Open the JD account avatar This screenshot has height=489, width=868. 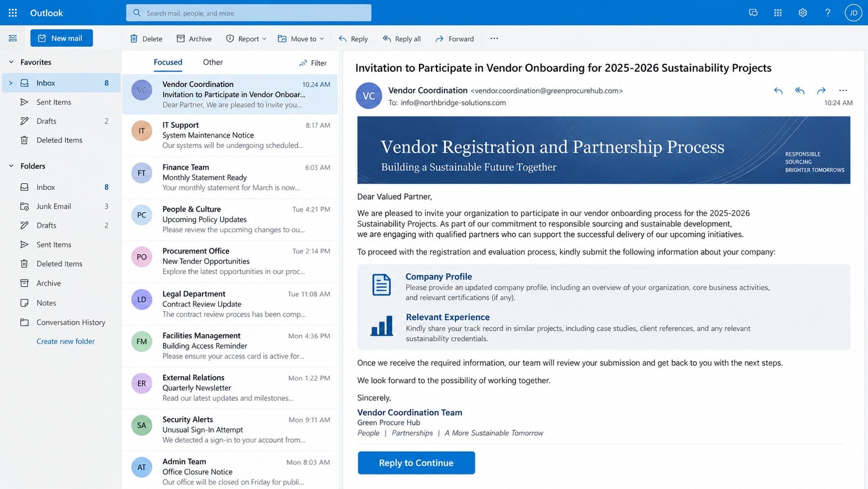tap(853, 13)
